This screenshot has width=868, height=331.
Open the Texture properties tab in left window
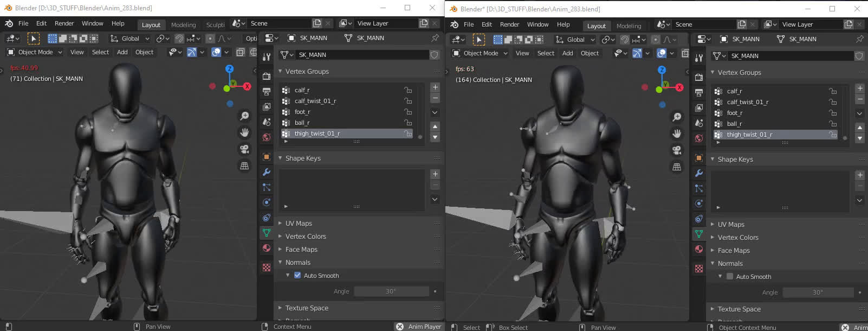point(267,268)
